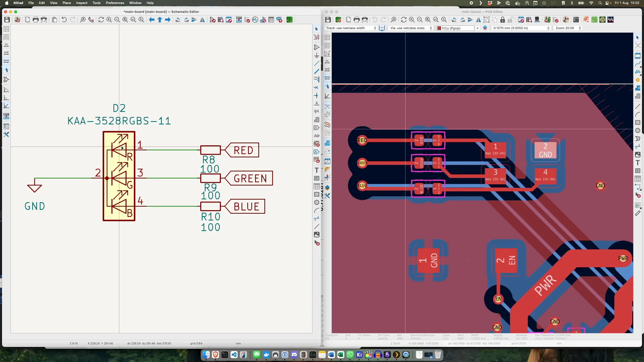Toggle grid display in the PCB left toolbar
Image resolution: width=644 pixels, height=362 pixels.
[x=327, y=38]
